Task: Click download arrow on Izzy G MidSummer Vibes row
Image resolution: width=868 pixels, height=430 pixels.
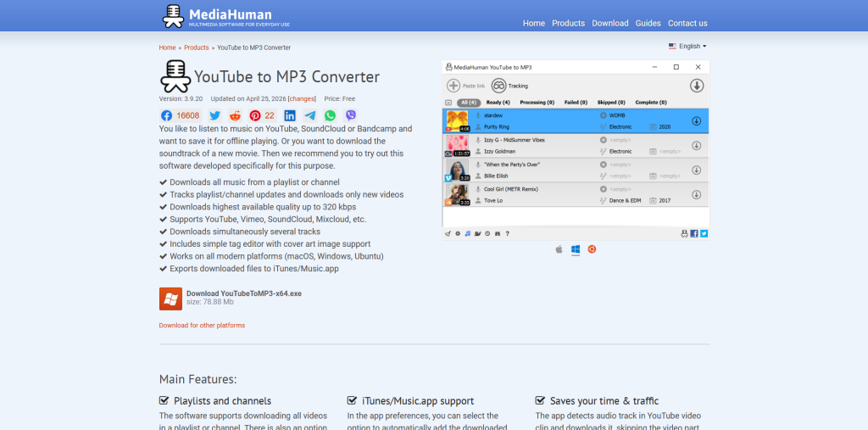Action: pyautogui.click(x=697, y=146)
